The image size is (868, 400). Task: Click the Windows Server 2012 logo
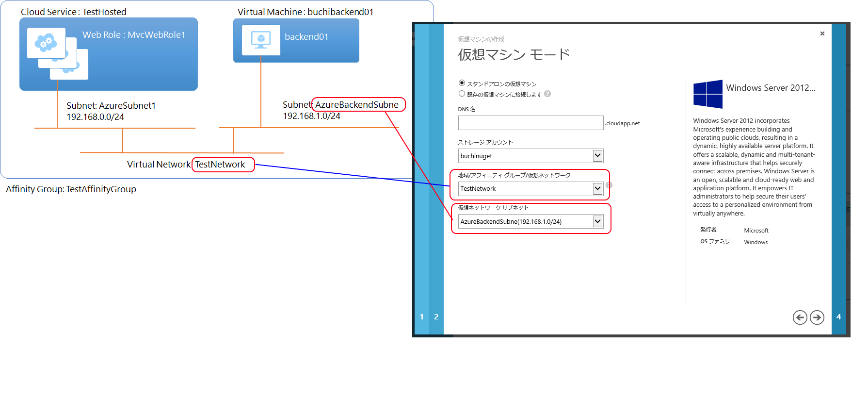[x=708, y=94]
